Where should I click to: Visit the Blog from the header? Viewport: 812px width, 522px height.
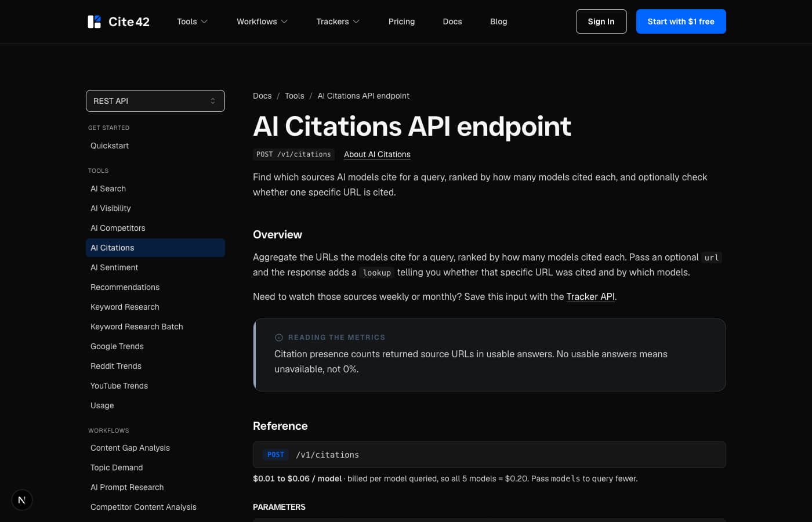click(x=499, y=21)
